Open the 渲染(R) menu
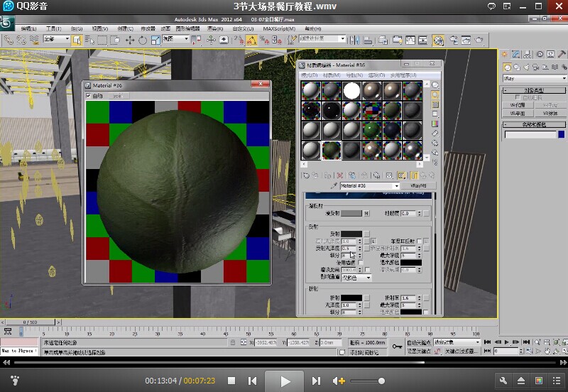 (215, 28)
